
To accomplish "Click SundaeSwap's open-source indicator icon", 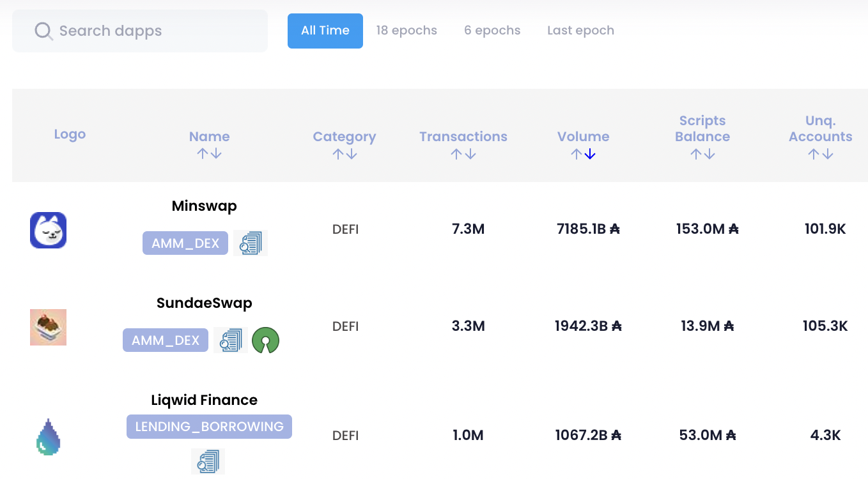I will (265, 340).
